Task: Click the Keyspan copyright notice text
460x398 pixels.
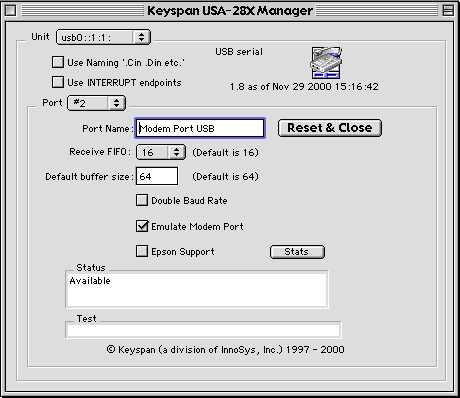Action: tap(225, 350)
